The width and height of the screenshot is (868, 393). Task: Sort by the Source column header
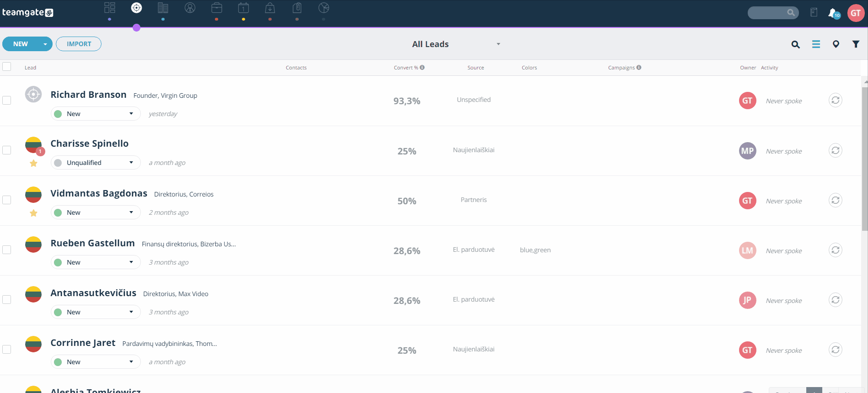pos(476,68)
